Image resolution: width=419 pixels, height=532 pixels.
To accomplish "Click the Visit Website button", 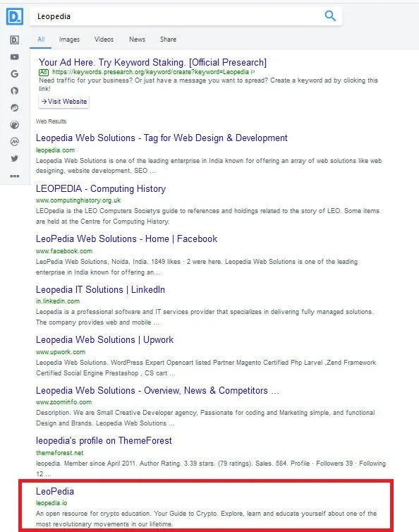I will click(x=63, y=102).
